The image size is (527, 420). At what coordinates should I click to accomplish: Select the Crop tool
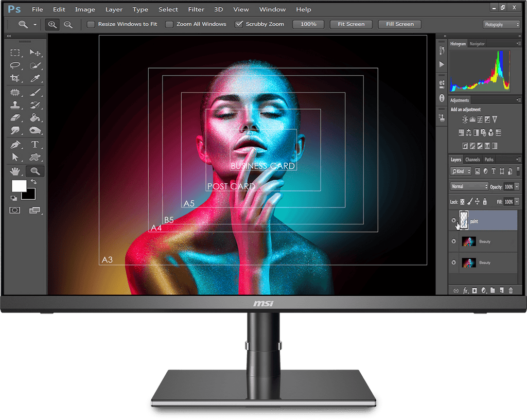pyautogui.click(x=15, y=78)
